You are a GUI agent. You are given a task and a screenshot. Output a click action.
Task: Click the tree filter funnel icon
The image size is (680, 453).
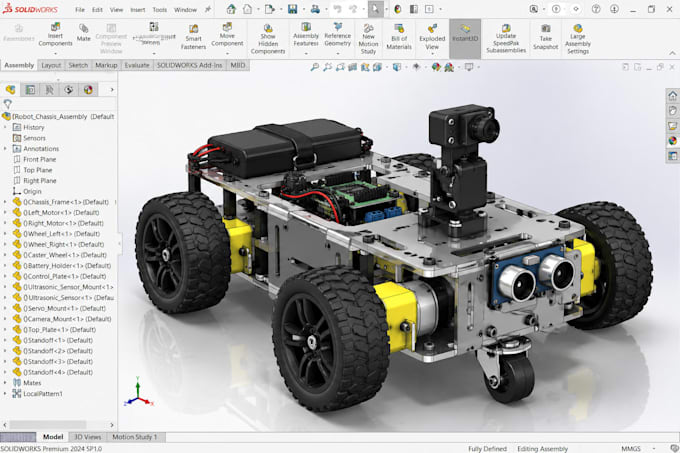click(x=7, y=104)
